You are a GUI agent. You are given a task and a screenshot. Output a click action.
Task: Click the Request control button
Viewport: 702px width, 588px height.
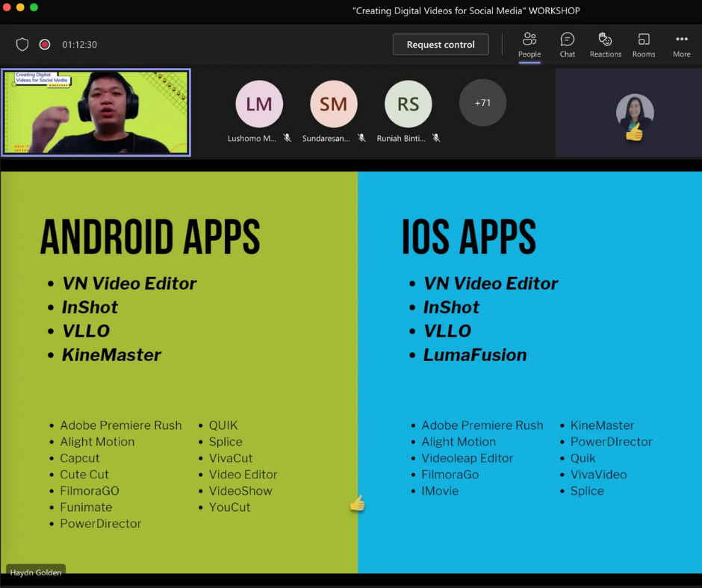click(441, 44)
